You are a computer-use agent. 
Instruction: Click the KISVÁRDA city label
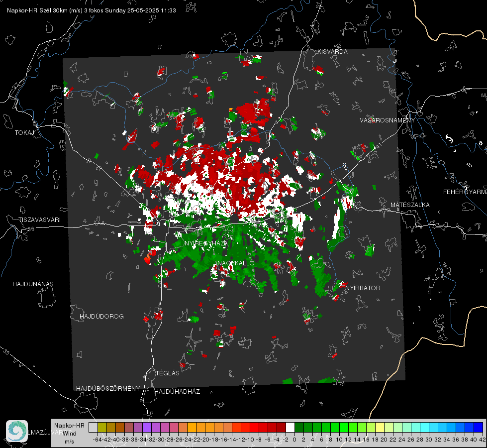pos(332,52)
